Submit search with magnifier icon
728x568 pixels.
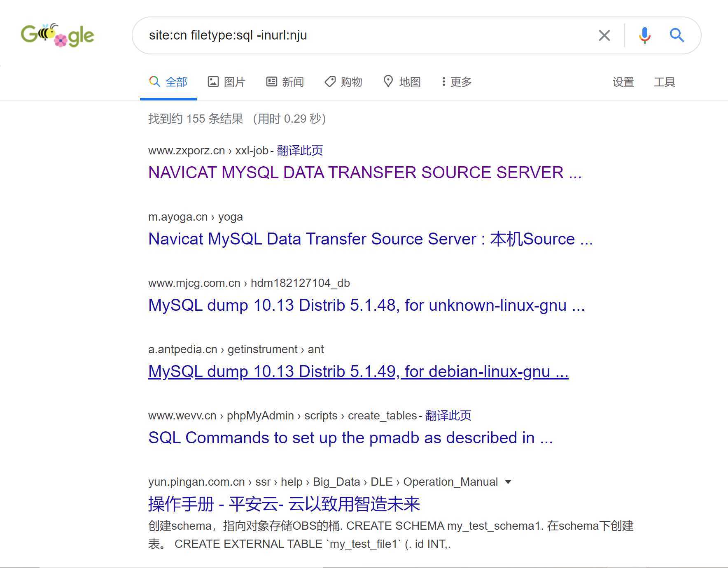pos(677,35)
